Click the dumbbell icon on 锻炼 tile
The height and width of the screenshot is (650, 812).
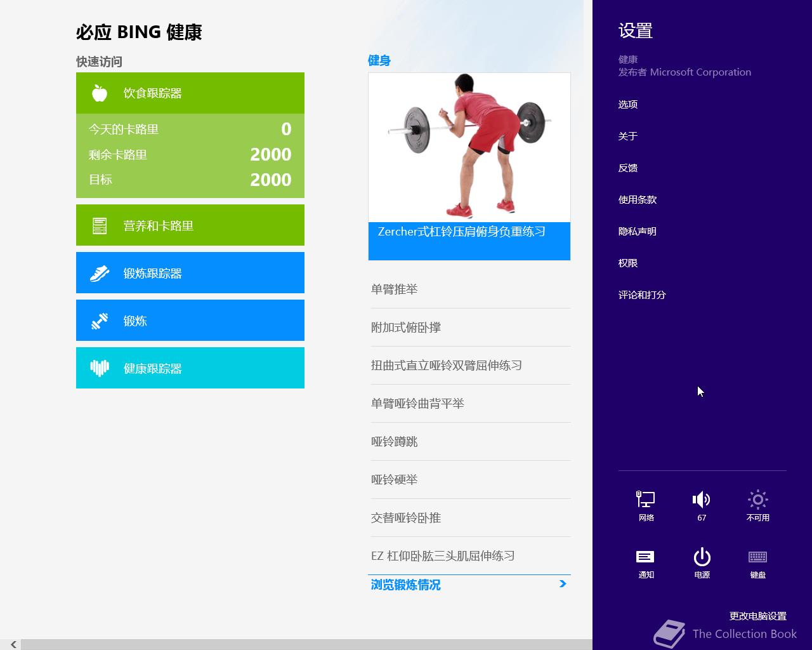100,321
